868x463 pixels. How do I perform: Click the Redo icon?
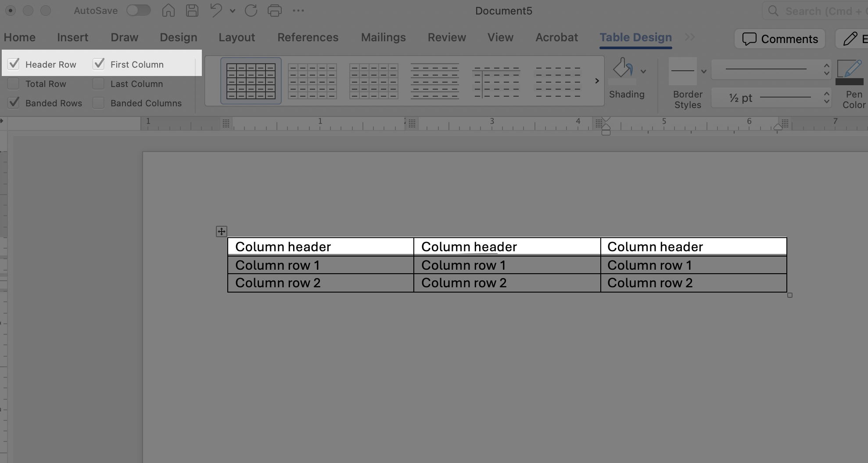point(251,11)
